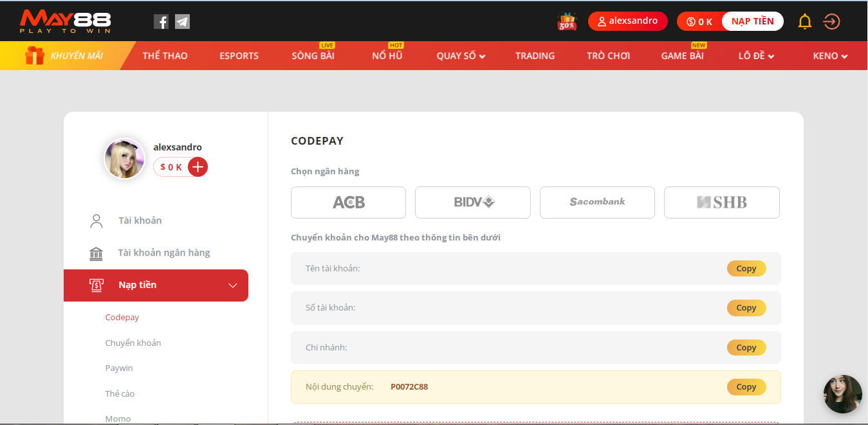Open the Telegram icon in the header
The image size is (868, 425).
pos(182,21)
